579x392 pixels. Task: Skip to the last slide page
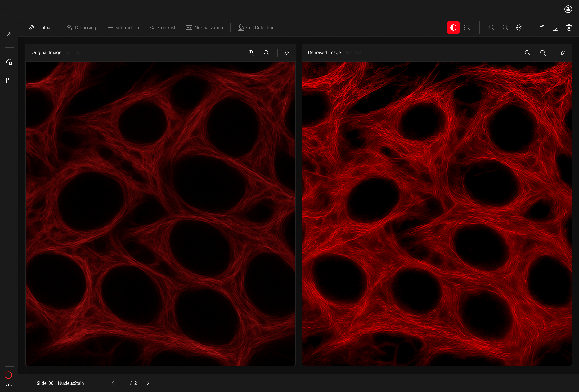(149, 383)
